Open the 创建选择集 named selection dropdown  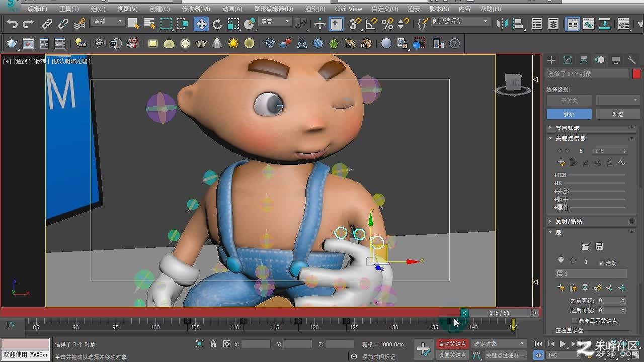point(460,22)
